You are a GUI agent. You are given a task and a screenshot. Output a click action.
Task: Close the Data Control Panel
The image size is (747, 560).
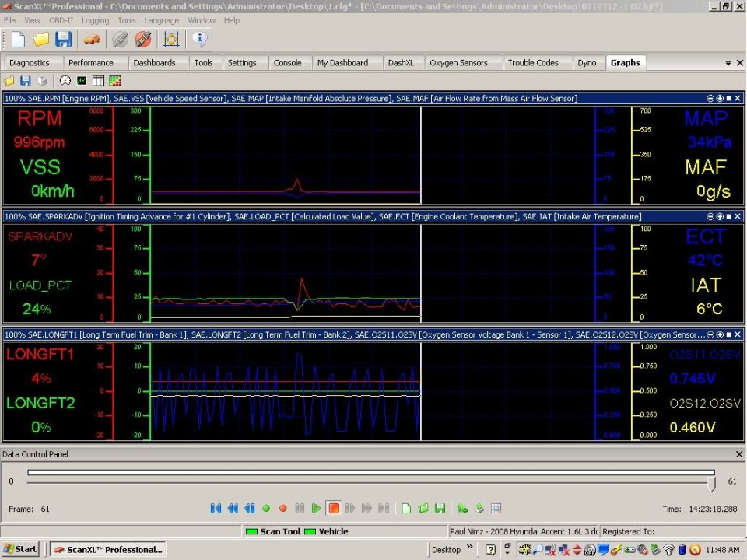[739, 454]
